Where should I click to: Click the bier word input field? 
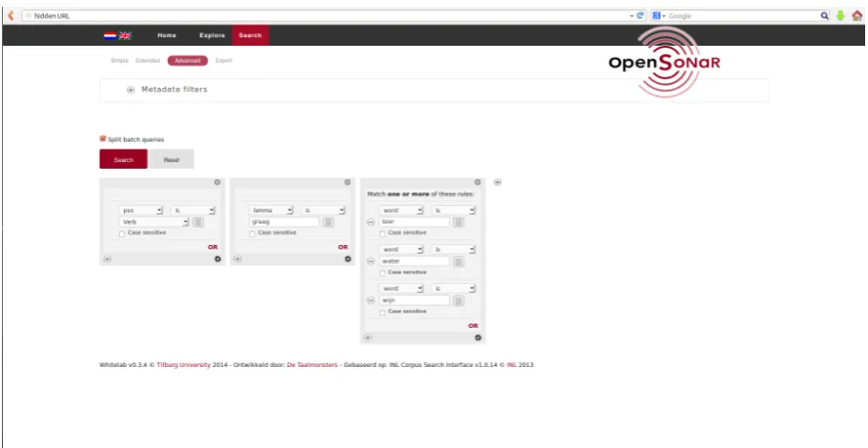tap(414, 222)
